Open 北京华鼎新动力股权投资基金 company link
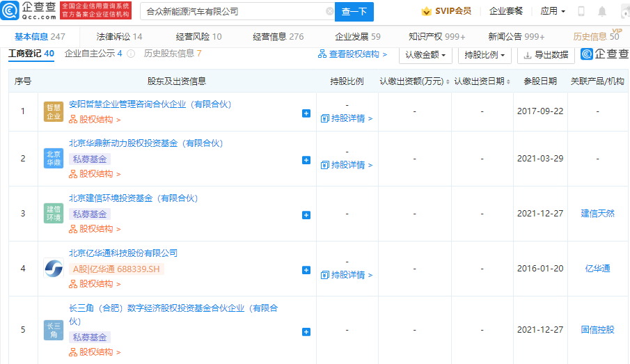This screenshot has width=630, height=364. (146, 143)
